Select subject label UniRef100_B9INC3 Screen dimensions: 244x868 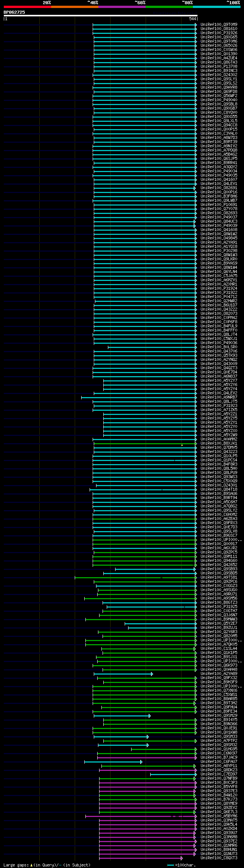(219, 70)
